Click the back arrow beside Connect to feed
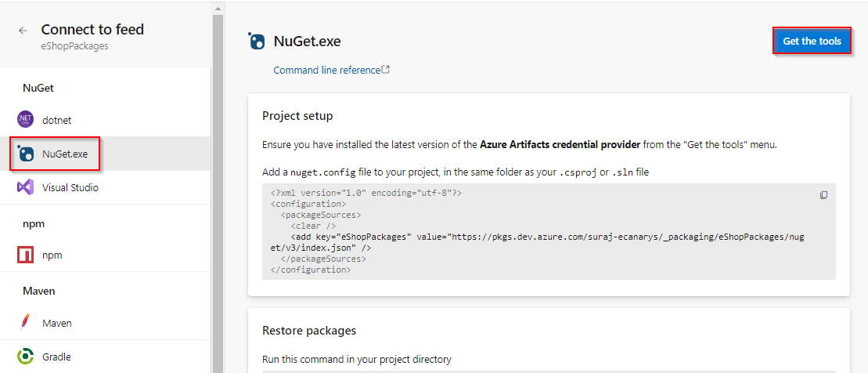868x373 pixels. pyautogui.click(x=23, y=31)
